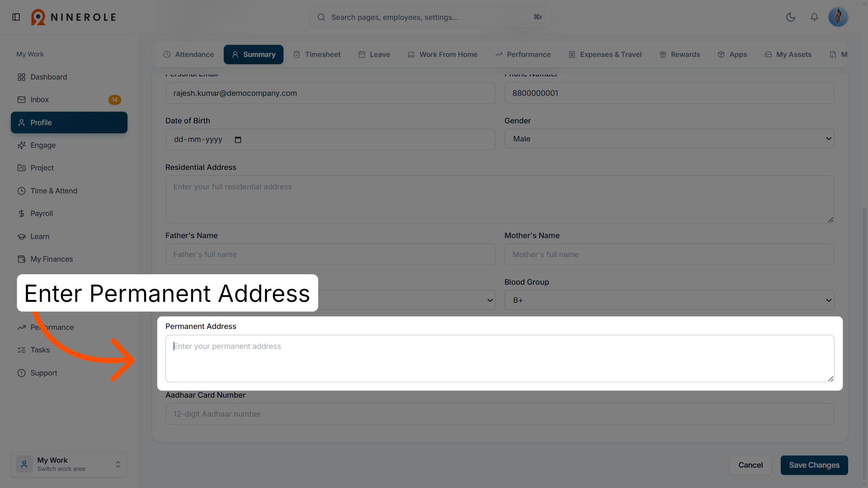Expand the Gender dropdown
Viewport: 868px width, 488px height.
pyautogui.click(x=669, y=139)
